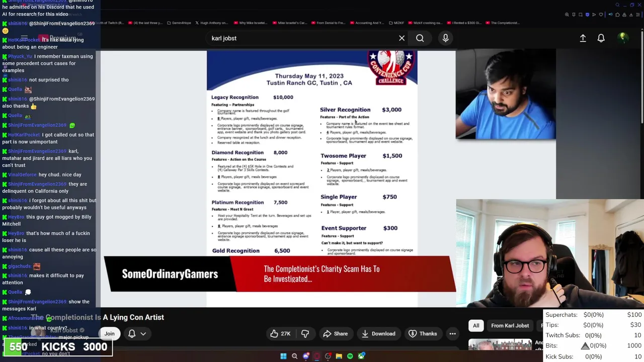Click the SomeOrdinaryGamers banner in the video
Image resolution: width=644 pixels, height=362 pixels.
pyautogui.click(x=170, y=274)
